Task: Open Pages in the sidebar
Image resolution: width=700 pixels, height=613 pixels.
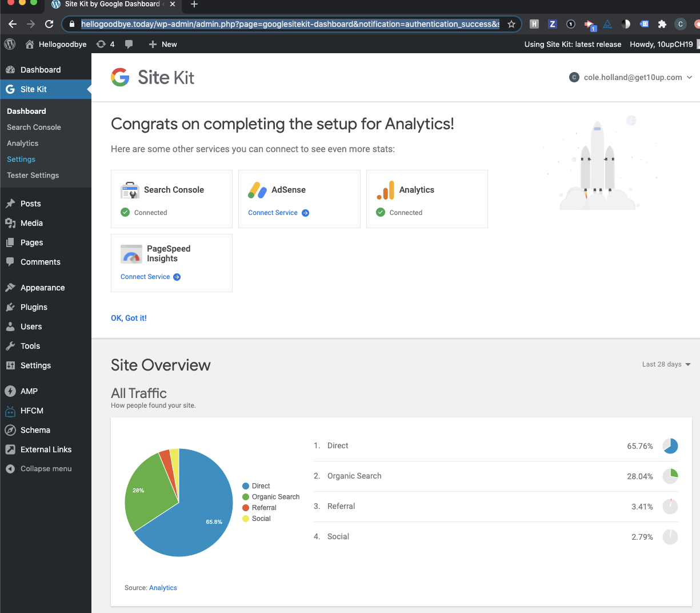Action: pos(46,242)
